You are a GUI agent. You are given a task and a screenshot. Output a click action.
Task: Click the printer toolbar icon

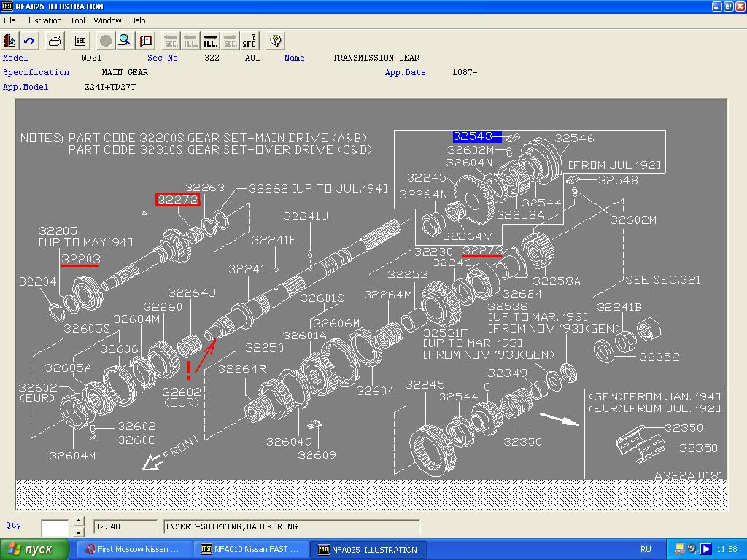(x=55, y=41)
